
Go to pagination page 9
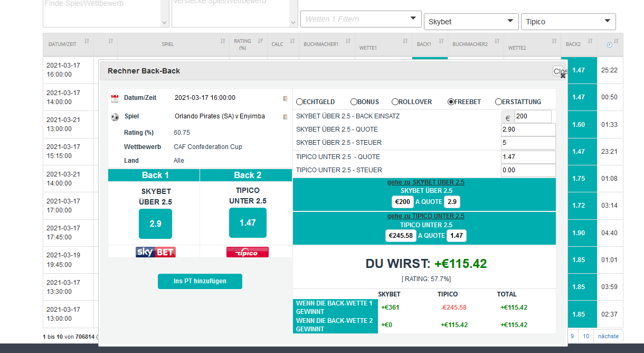coord(573,336)
